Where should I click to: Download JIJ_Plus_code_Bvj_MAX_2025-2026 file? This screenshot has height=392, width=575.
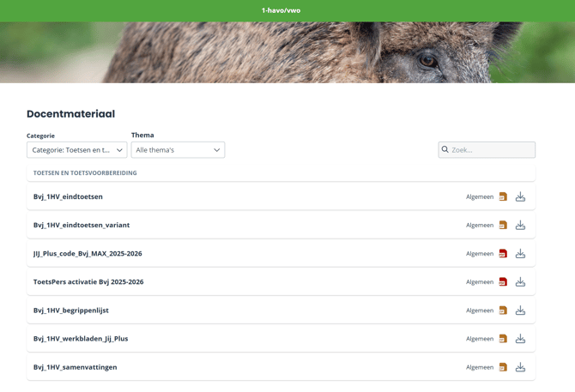click(520, 253)
